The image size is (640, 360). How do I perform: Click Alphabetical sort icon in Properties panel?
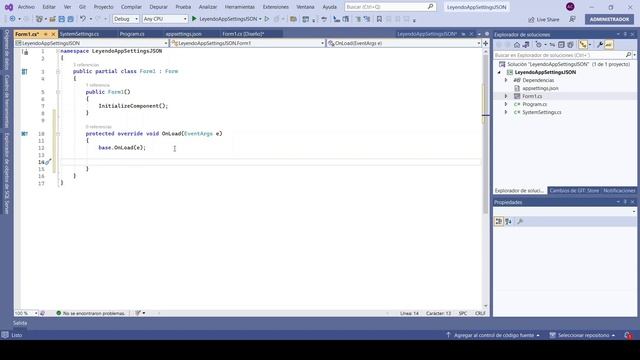pyautogui.click(x=508, y=221)
